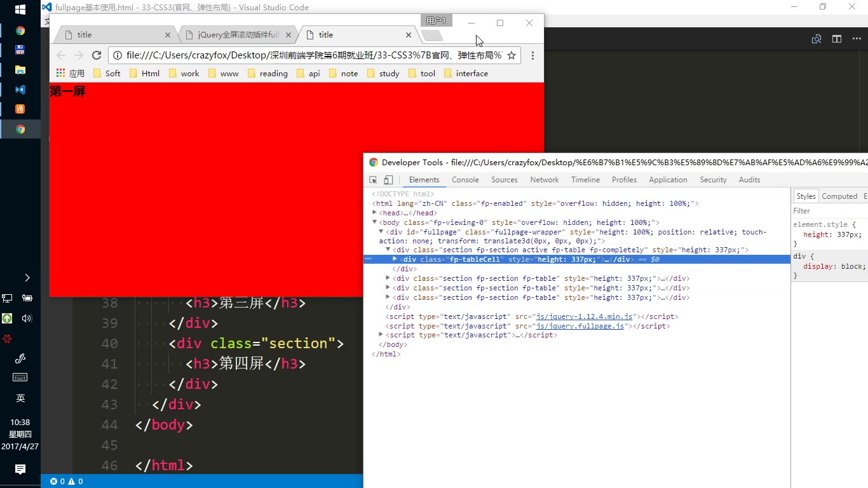Screen dimensions: 868x488
Task: Open the touch keyboard tray icon
Action: point(20,377)
